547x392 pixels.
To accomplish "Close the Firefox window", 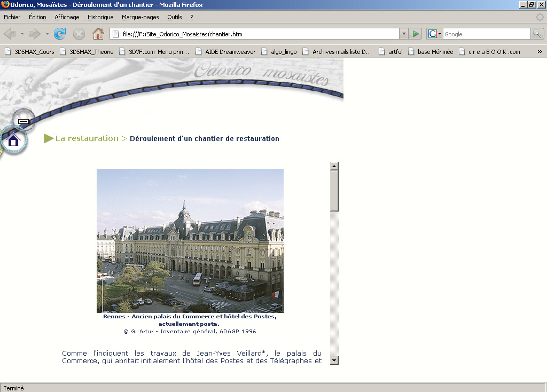I will point(541,4).
